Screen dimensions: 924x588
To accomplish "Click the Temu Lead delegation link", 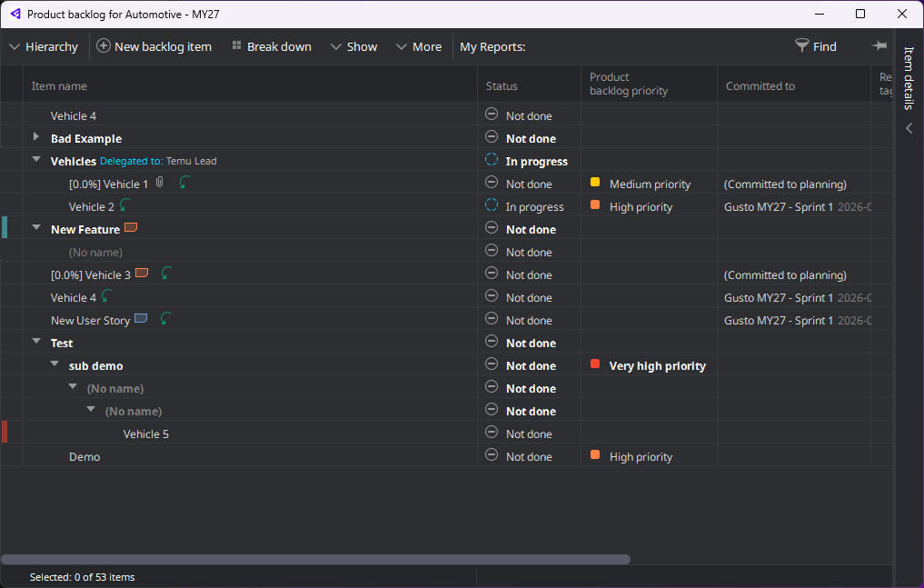I will point(159,161).
